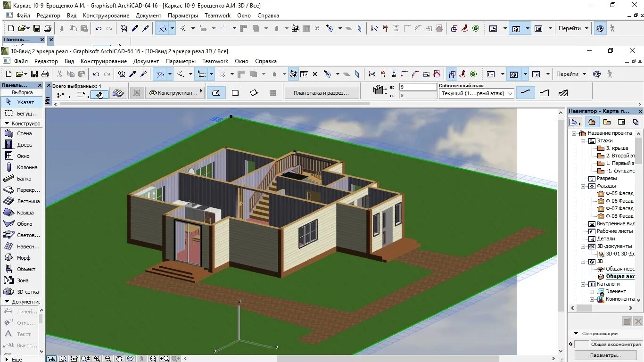Choose the Указат (Arrow) pointer tool

click(x=22, y=102)
